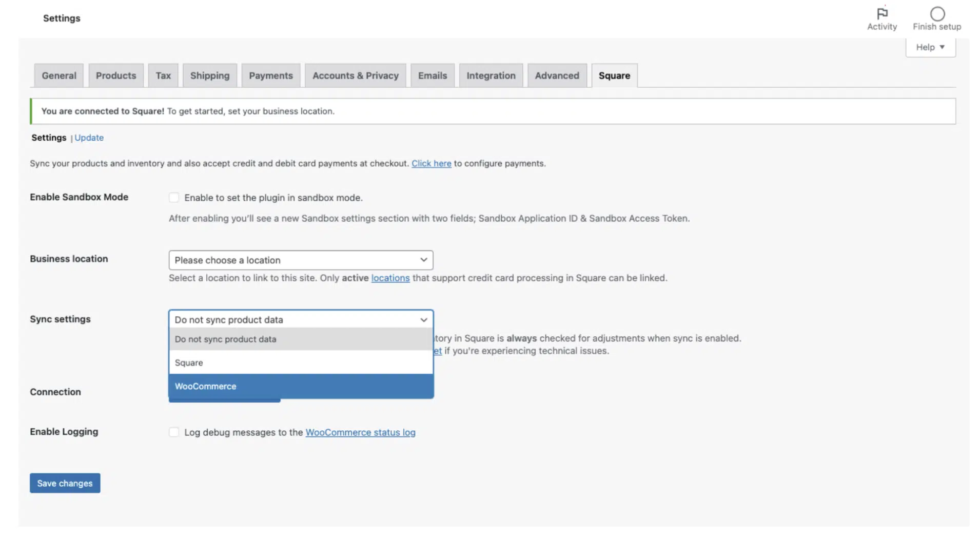The width and height of the screenshot is (980, 536).
Task: Open the Accounts & Privacy tab
Action: click(355, 75)
